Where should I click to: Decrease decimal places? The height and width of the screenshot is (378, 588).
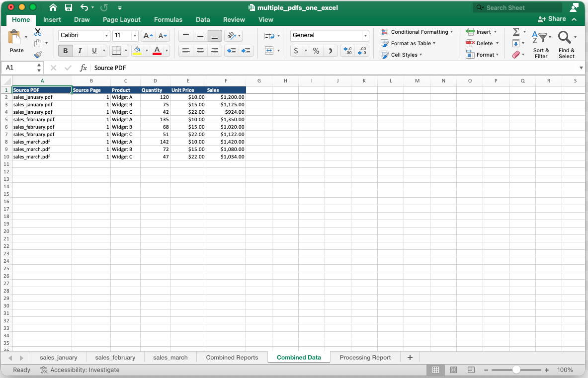pos(362,51)
